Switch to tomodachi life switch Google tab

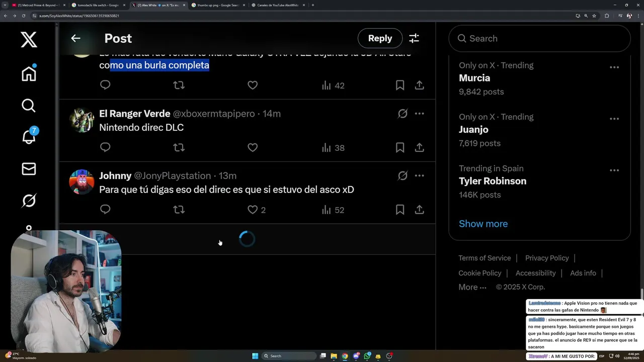[x=98, y=5]
